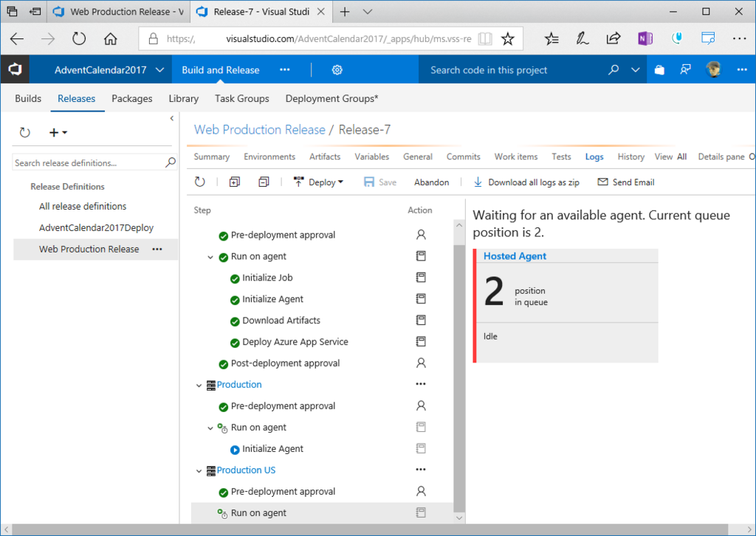Collapse the Production environment group
The height and width of the screenshot is (536, 756).
(199, 385)
